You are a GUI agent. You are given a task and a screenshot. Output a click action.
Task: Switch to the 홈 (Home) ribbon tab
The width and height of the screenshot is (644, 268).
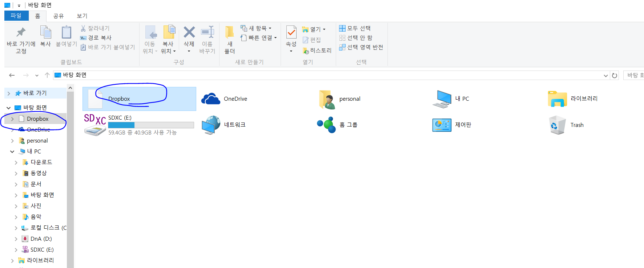coord(37,16)
